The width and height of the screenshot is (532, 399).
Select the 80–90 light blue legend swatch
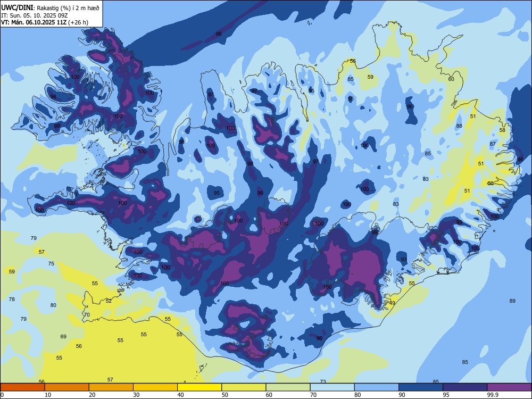tap(377, 387)
